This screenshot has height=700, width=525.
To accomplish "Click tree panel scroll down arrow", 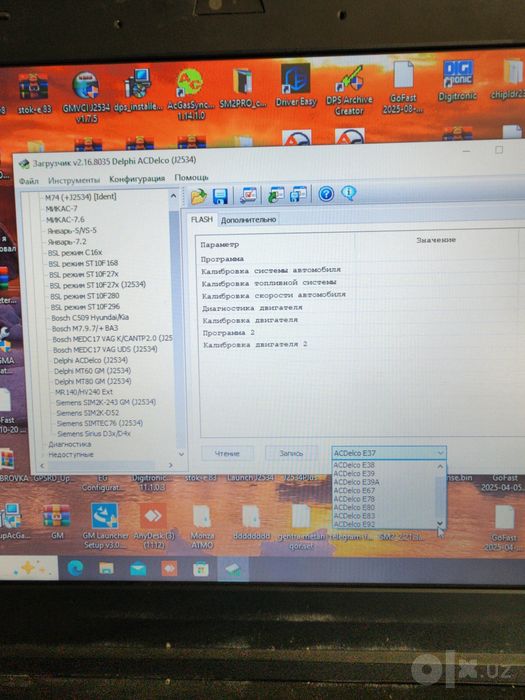I will tap(181, 454).
